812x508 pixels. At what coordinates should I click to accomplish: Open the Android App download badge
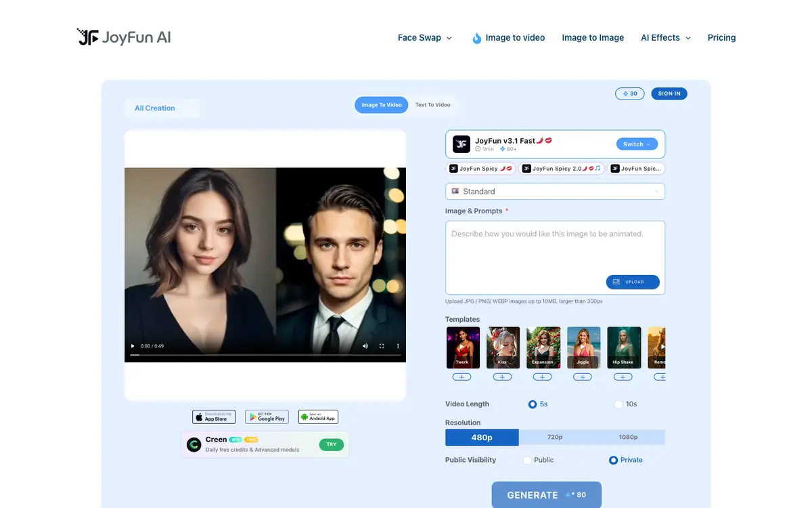[x=318, y=417]
